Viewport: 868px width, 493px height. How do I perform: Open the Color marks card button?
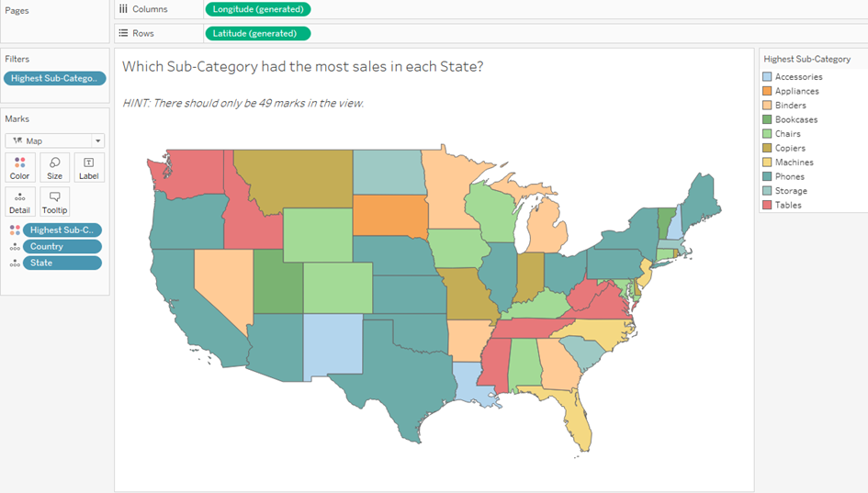(19, 167)
